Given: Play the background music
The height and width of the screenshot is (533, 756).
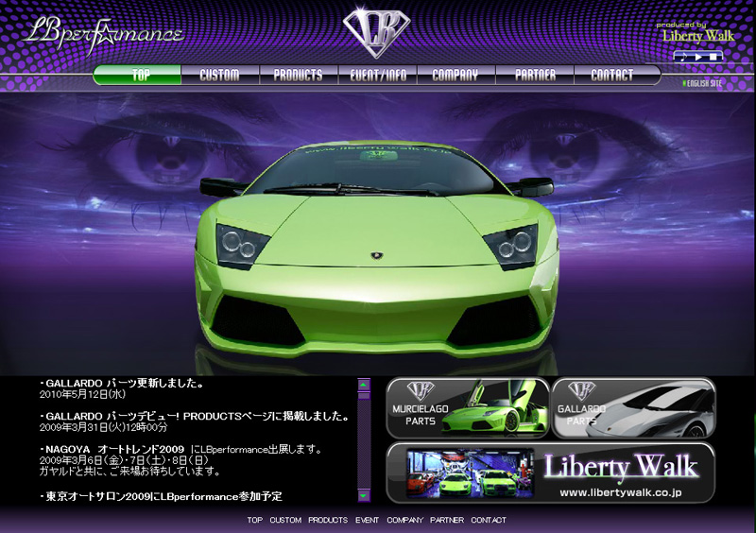Looking at the screenshot, I should coord(698,57).
